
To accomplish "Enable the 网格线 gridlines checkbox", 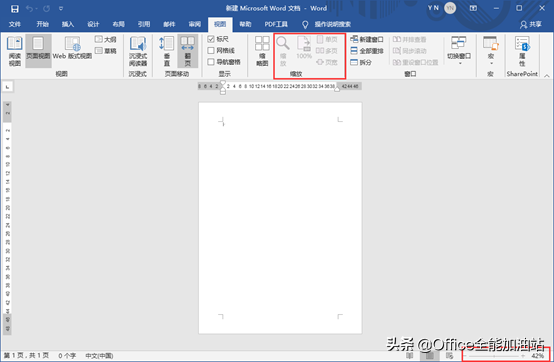I will [211, 51].
